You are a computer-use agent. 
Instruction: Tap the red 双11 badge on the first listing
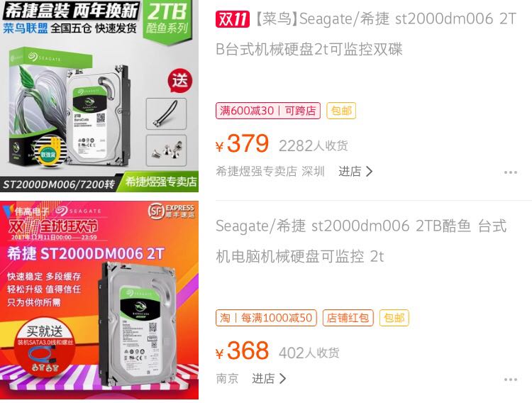coord(233,19)
